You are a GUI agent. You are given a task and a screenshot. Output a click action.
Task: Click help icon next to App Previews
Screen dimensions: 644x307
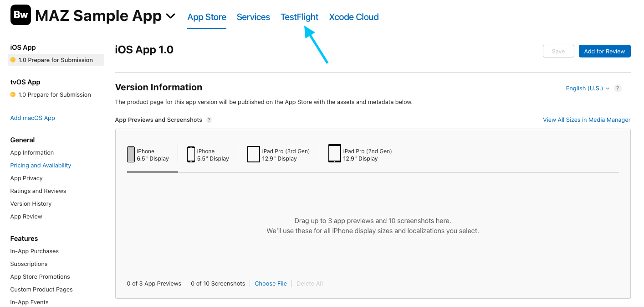(209, 120)
